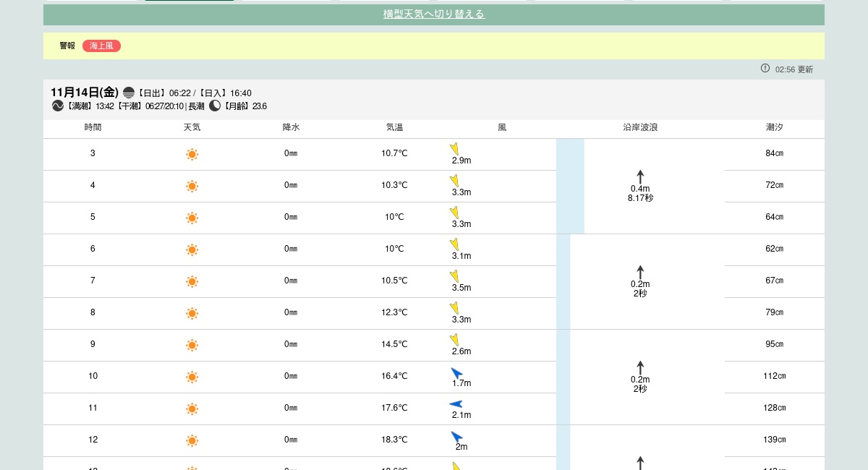This screenshot has height=470, width=868.
Task: Click the sunny icon in the 3時 row
Action: 192,154
